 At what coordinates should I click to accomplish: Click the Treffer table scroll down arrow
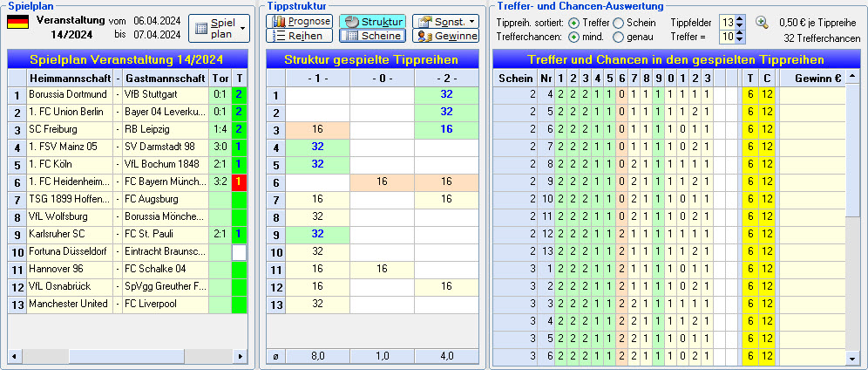pos(853,357)
